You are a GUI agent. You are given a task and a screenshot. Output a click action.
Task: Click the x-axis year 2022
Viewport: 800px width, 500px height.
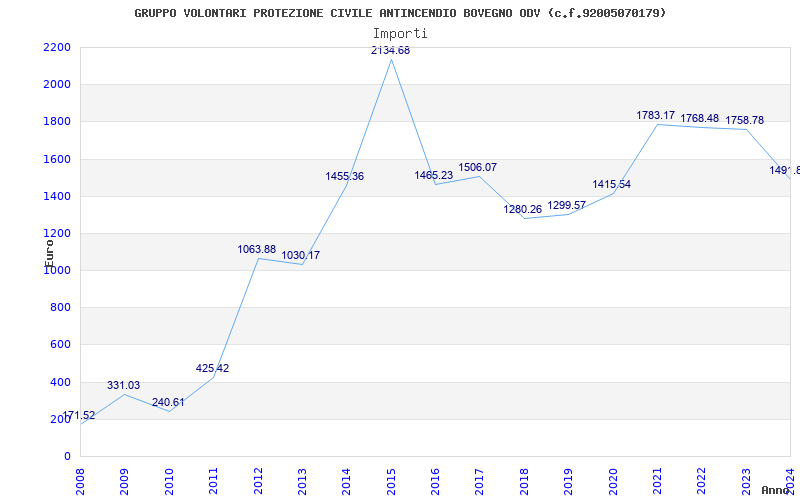pos(702,481)
